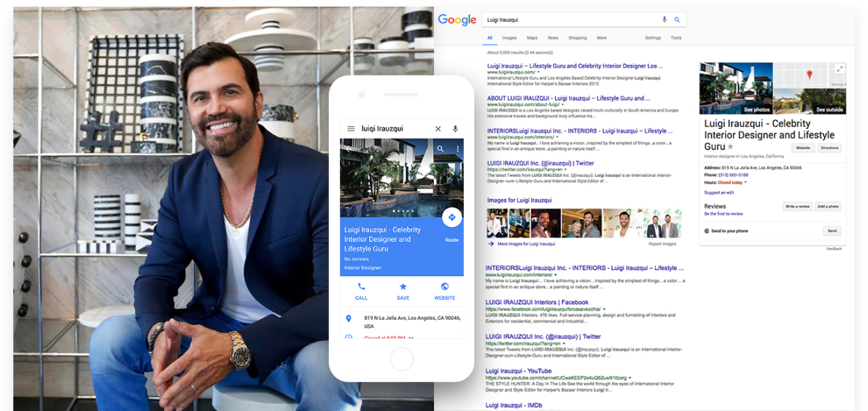
Task: Open the Images for Luigi Irauzqui heading link
Action: pyautogui.click(x=519, y=200)
